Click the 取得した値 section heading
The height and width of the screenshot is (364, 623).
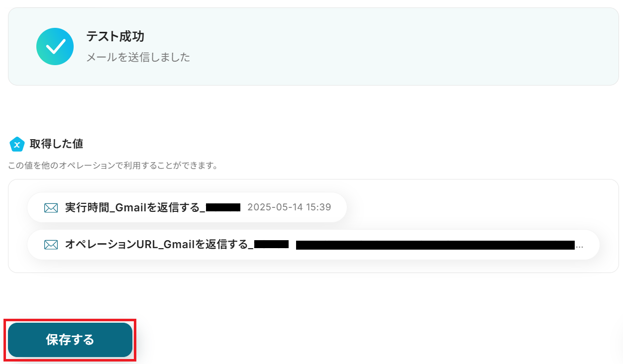pyautogui.click(x=56, y=144)
